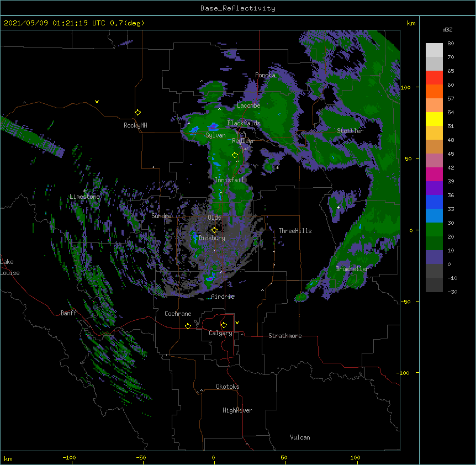The height and width of the screenshot is (465, 476).
Task: Click the 80 value at legend top
Action: point(451,44)
